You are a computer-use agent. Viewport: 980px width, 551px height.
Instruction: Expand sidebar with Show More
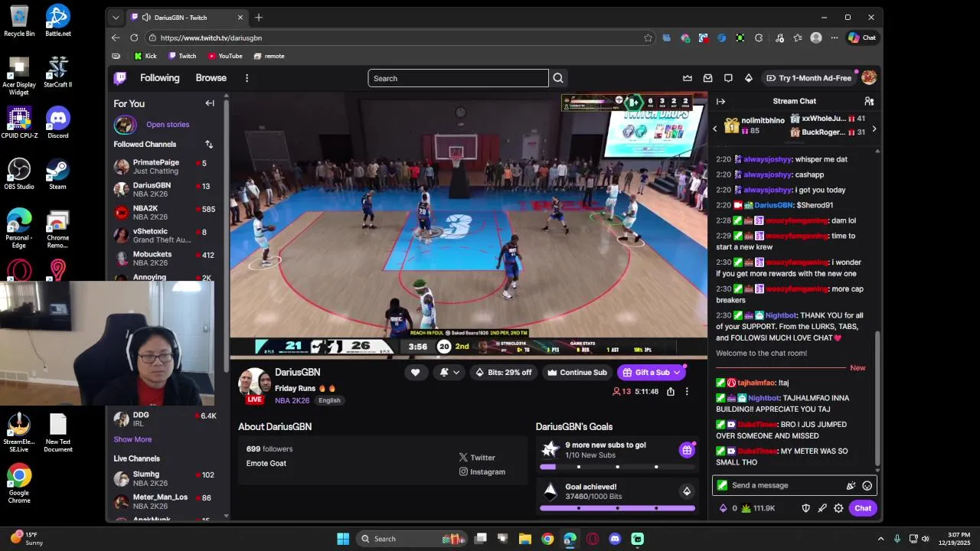point(132,439)
